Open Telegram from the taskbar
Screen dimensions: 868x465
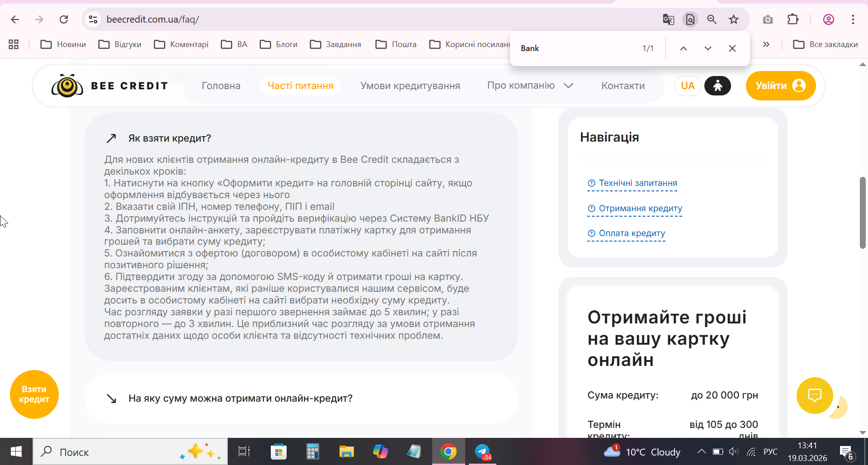pyautogui.click(x=483, y=451)
